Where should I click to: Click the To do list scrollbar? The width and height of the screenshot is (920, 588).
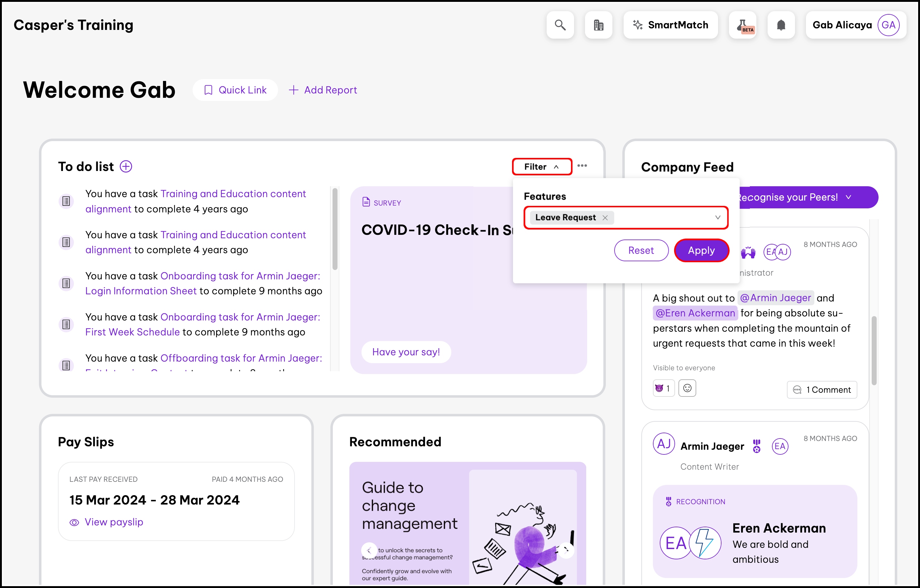[335, 229]
